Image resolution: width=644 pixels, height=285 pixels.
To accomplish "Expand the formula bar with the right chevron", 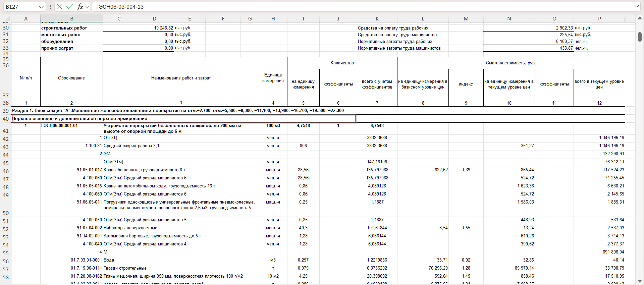I will click(x=637, y=6).
